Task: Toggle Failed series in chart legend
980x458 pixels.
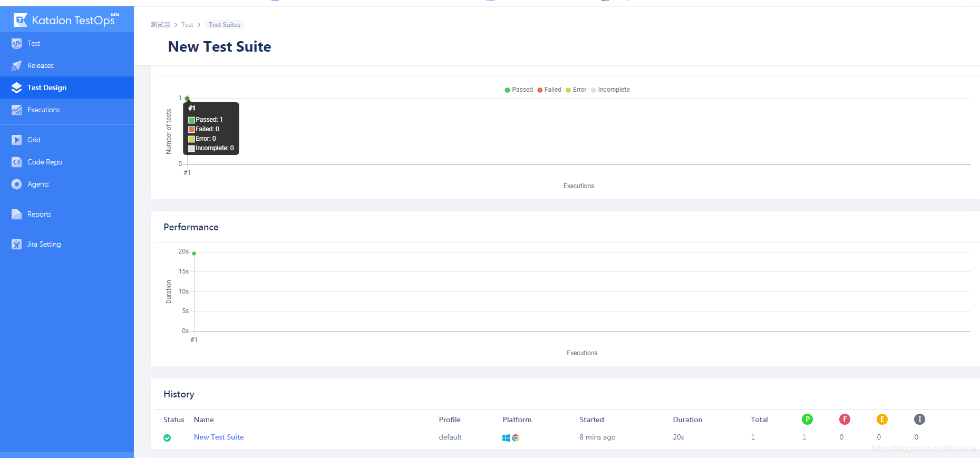Action: tap(549, 90)
